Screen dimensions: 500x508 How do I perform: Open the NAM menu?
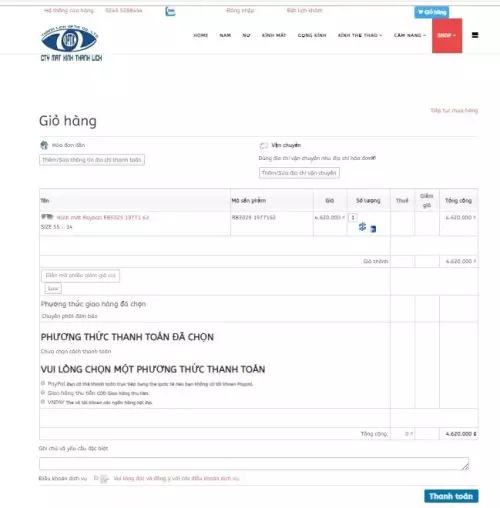pos(225,35)
